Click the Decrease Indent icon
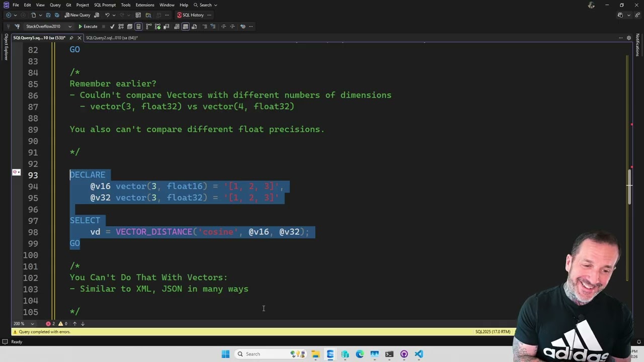 coord(224,26)
